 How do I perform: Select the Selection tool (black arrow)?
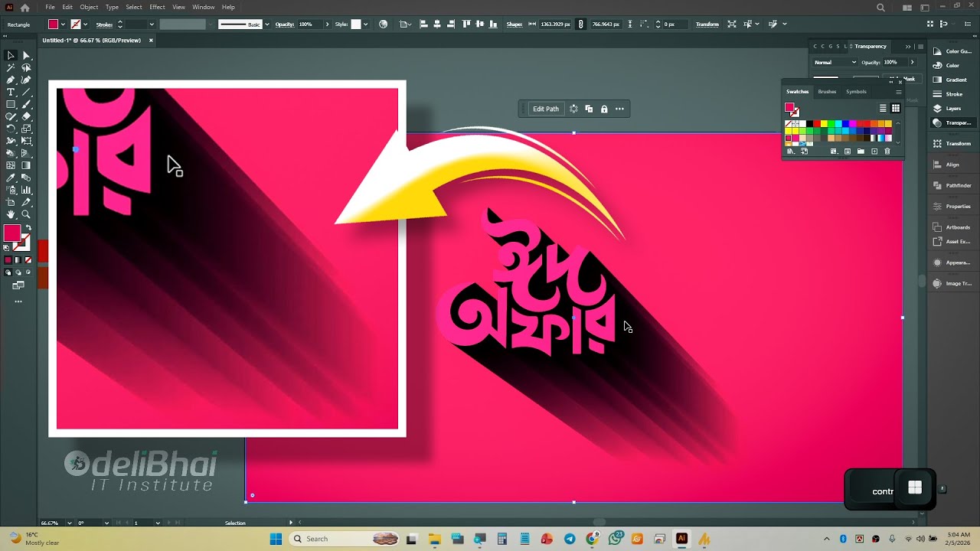click(x=11, y=55)
